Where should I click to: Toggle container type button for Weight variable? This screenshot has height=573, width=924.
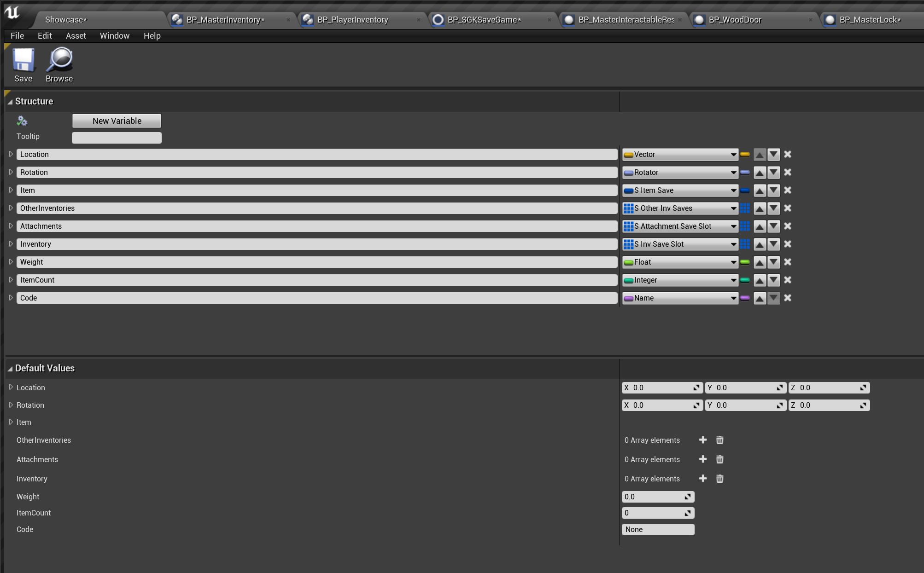coord(745,262)
